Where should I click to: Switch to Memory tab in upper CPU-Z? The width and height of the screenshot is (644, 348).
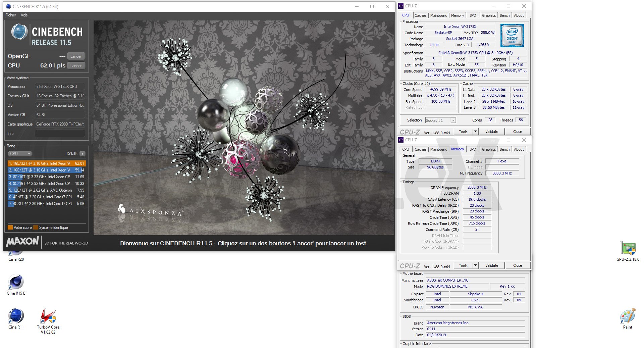[x=458, y=15]
